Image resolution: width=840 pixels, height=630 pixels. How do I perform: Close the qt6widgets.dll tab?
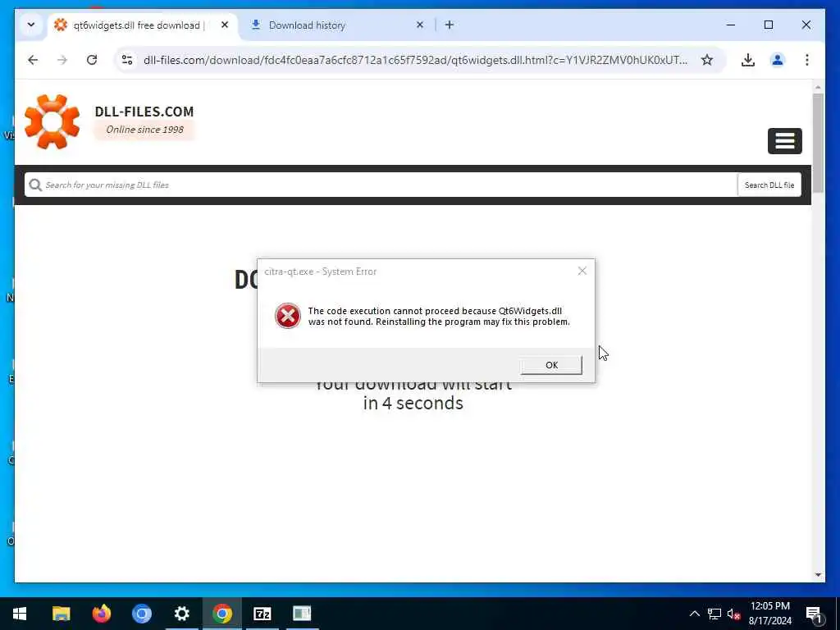[225, 25]
